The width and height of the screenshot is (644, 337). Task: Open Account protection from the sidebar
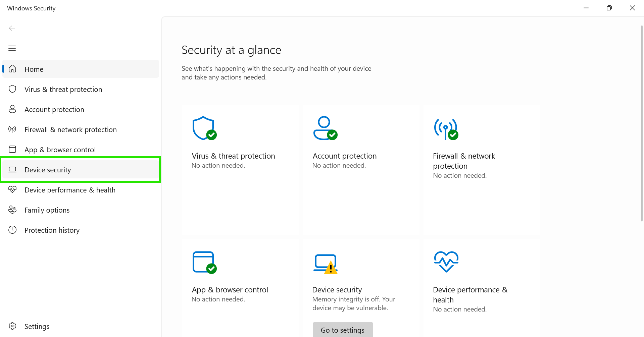coord(81,109)
